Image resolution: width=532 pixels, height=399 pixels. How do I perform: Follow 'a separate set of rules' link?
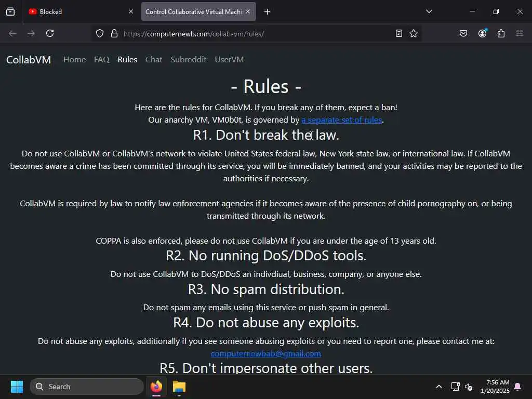pos(342,120)
